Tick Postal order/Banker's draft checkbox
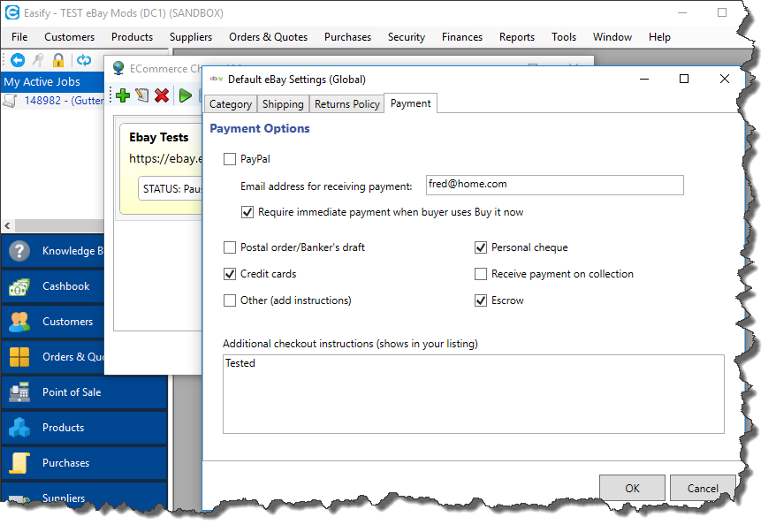776x532 pixels. (x=231, y=247)
